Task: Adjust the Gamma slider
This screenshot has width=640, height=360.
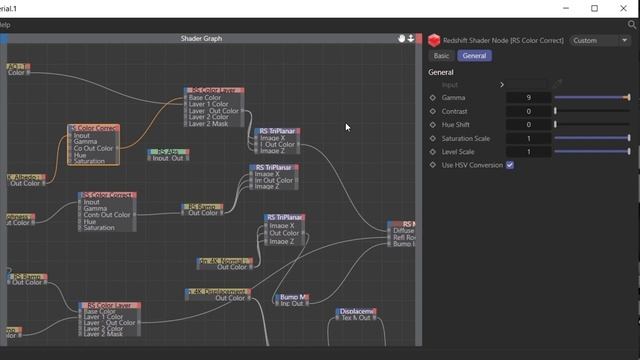Action: pos(592,98)
